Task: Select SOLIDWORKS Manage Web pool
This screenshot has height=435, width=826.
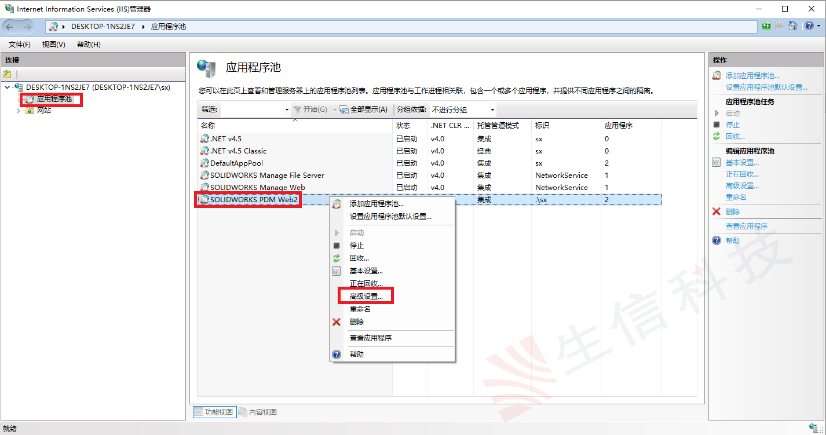Action: 429,187
